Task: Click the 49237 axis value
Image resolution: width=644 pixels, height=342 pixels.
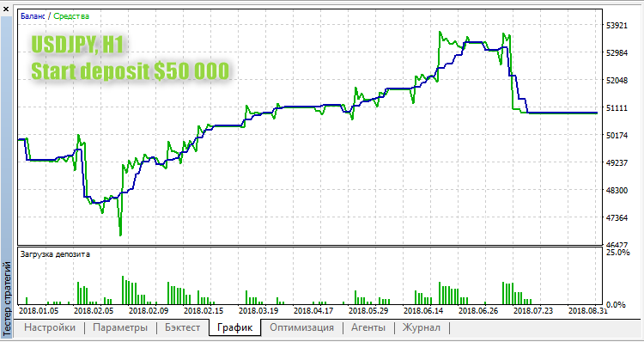Action: 617,162
